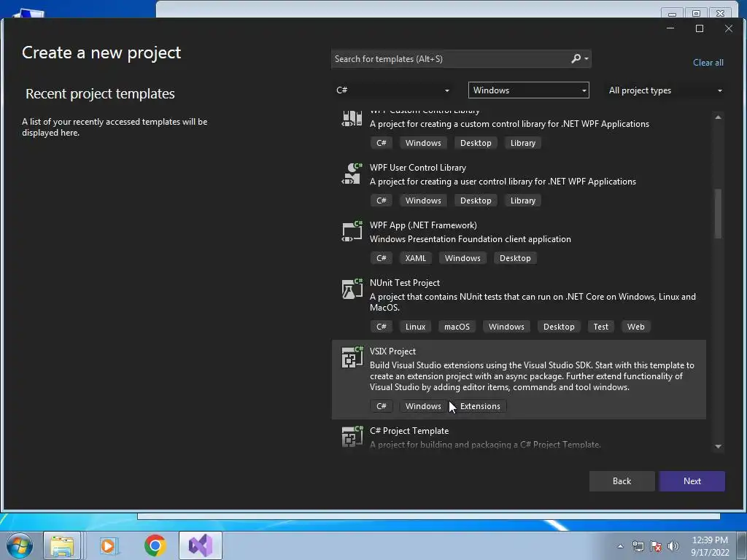Open File Explorer from the taskbar
Viewport: 747px width, 560px height.
tap(63, 545)
